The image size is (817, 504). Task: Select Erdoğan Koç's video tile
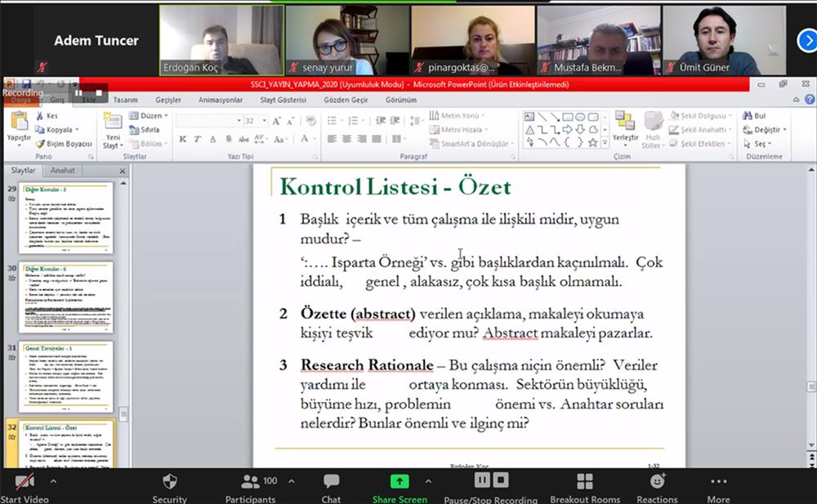[221, 40]
